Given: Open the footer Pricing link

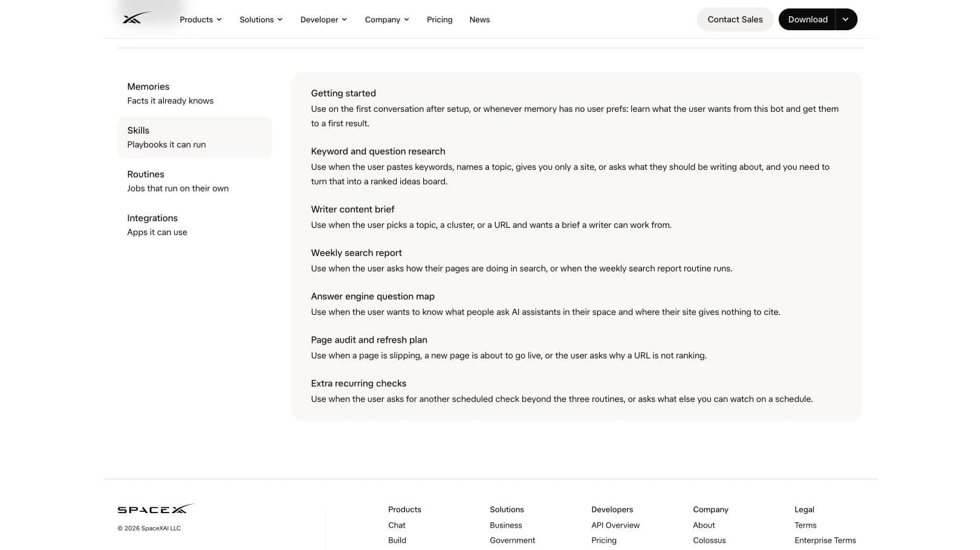Looking at the screenshot, I should (604, 540).
